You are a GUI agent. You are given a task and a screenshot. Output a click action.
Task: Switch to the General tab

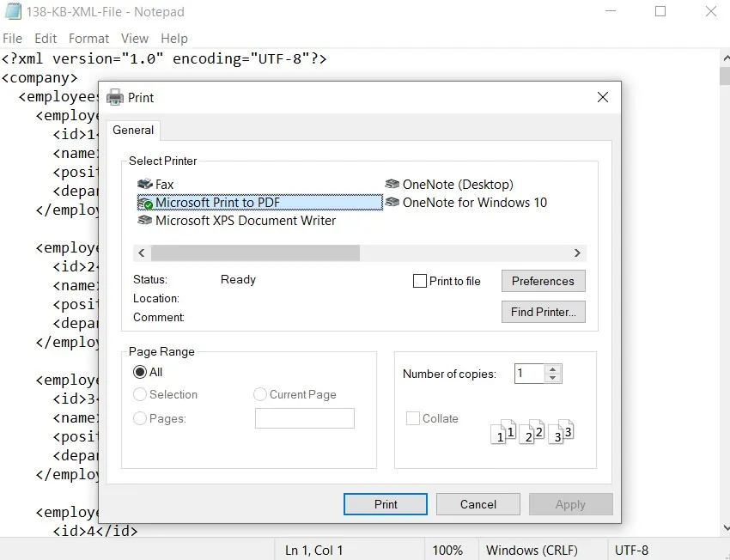133,131
